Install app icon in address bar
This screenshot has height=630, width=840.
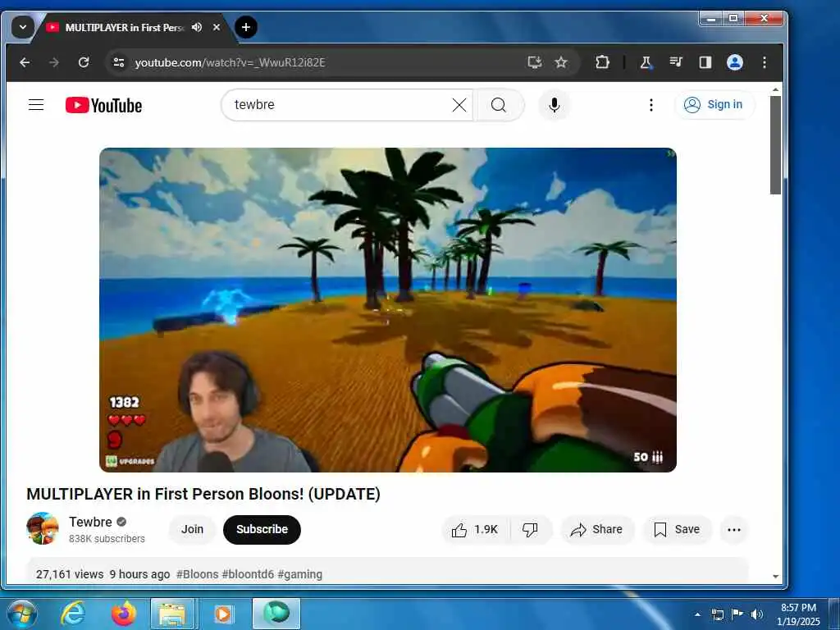[x=534, y=62]
